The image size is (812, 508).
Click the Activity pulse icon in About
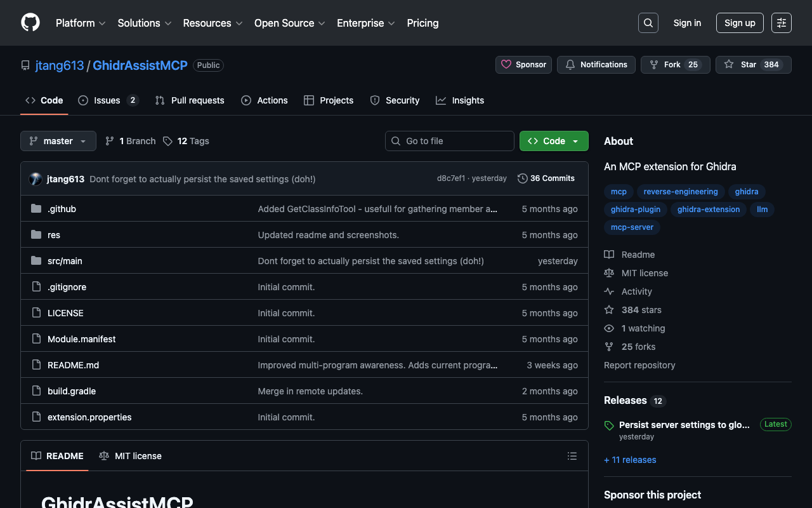tap(609, 291)
